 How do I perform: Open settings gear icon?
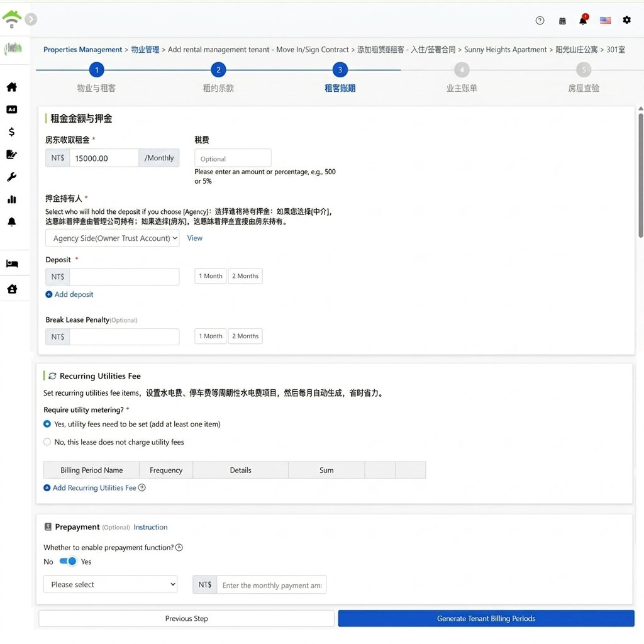[x=626, y=19]
